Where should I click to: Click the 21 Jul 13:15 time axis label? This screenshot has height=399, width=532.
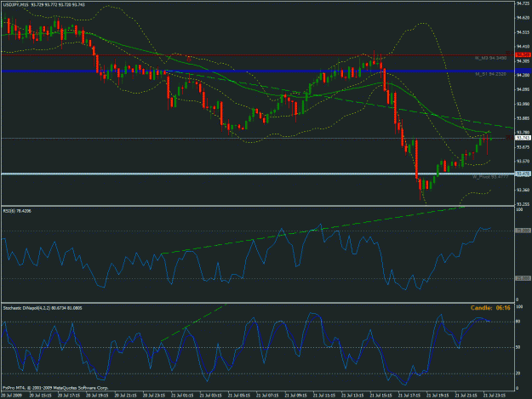[353, 396]
